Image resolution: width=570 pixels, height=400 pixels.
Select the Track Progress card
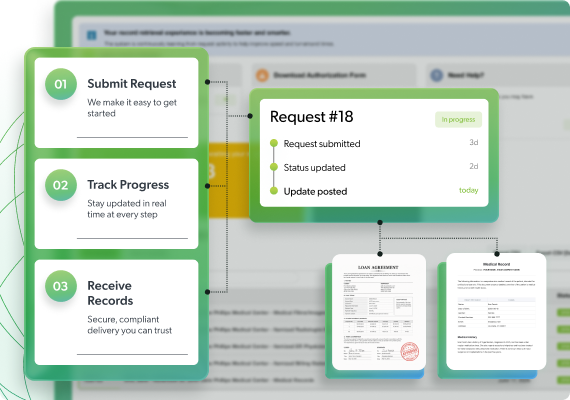coord(116,204)
